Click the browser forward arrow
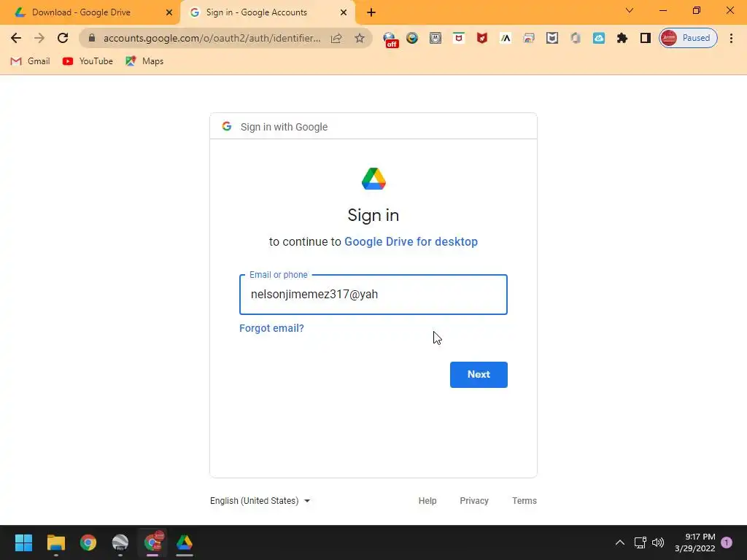747x560 pixels. click(x=39, y=38)
